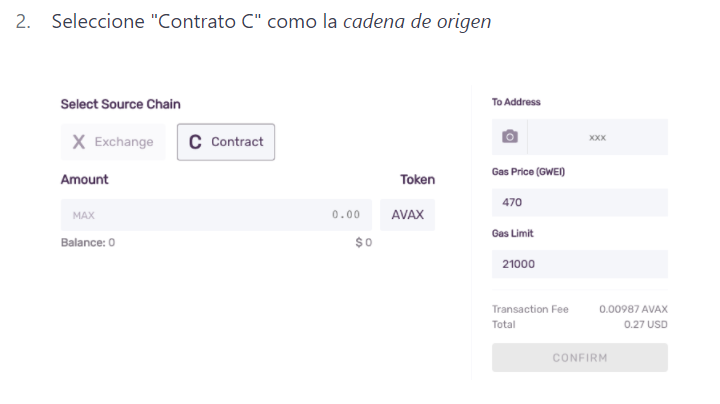Click the $ 0 value label

click(x=364, y=242)
